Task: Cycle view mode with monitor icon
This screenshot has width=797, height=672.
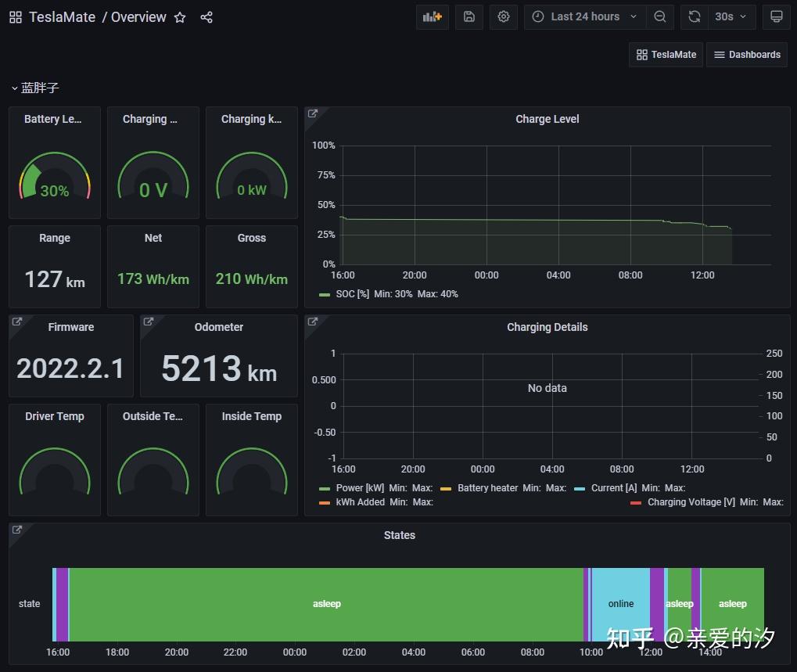Action: [776, 16]
